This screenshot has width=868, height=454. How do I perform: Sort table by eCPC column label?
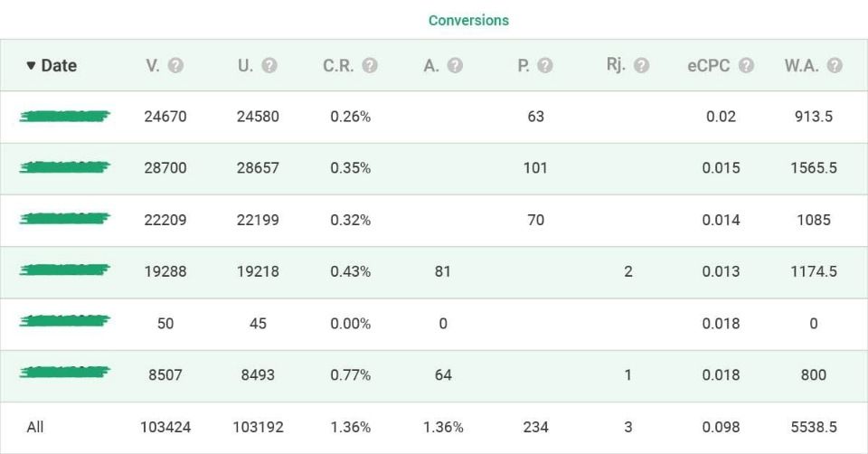(x=709, y=66)
